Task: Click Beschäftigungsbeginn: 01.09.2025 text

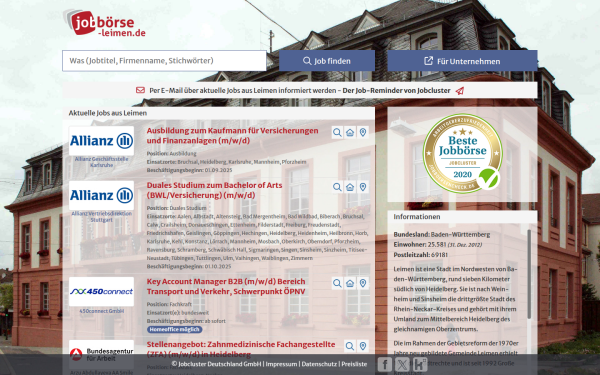Action: click(189, 170)
